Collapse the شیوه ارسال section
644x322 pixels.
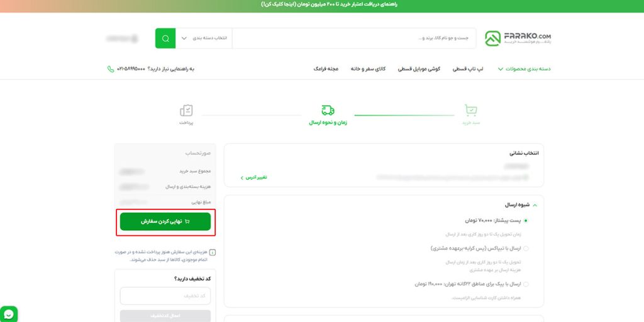point(535,205)
